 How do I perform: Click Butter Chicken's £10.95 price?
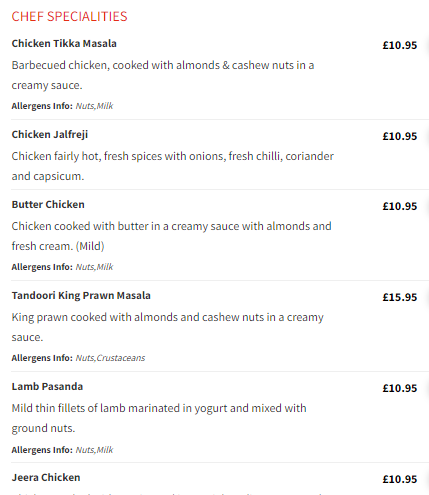coord(400,206)
